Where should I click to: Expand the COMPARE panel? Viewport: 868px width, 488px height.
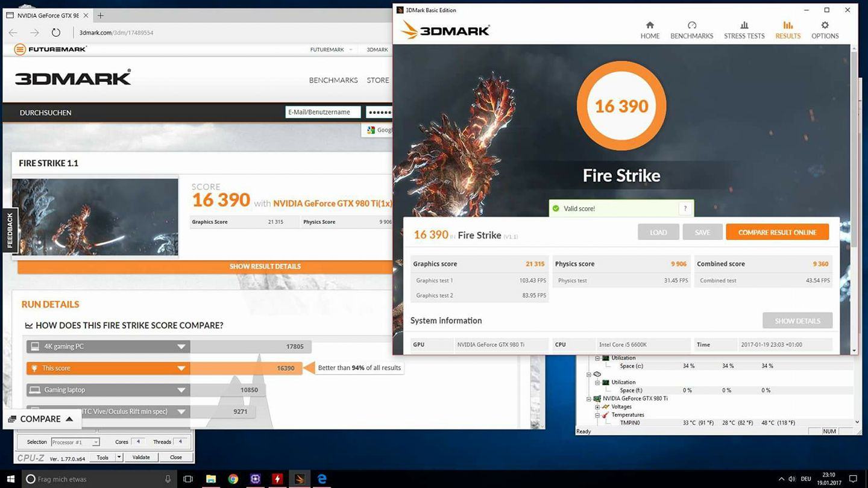coord(41,419)
